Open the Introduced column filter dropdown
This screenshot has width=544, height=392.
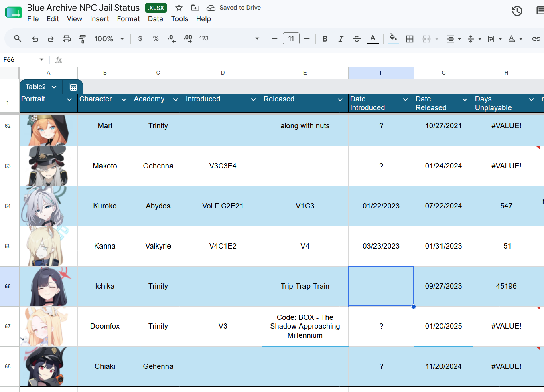click(254, 99)
